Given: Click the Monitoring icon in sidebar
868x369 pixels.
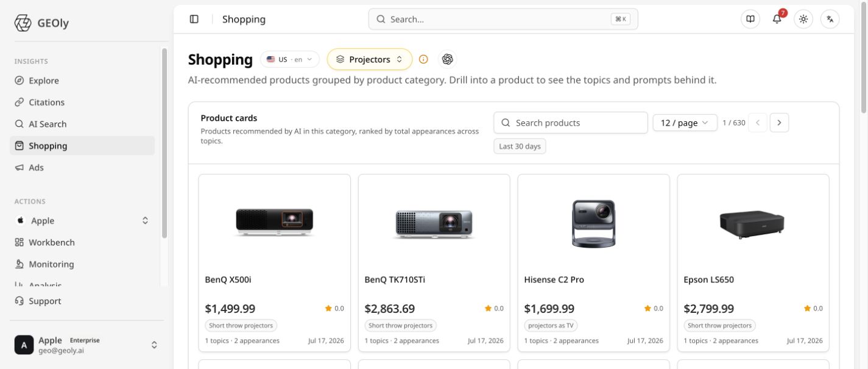Looking at the screenshot, I should (19, 264).
